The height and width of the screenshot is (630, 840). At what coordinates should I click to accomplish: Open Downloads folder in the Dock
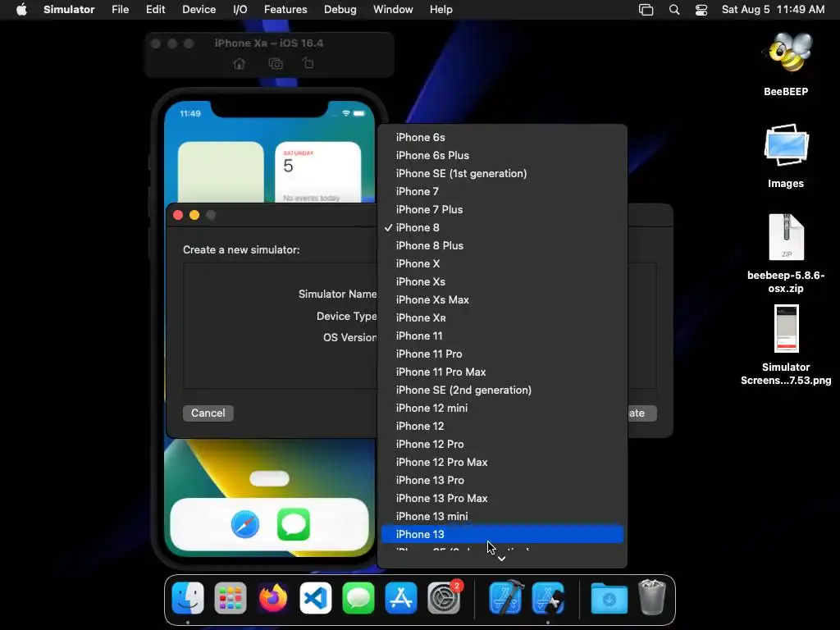click(x=609, y=598)
